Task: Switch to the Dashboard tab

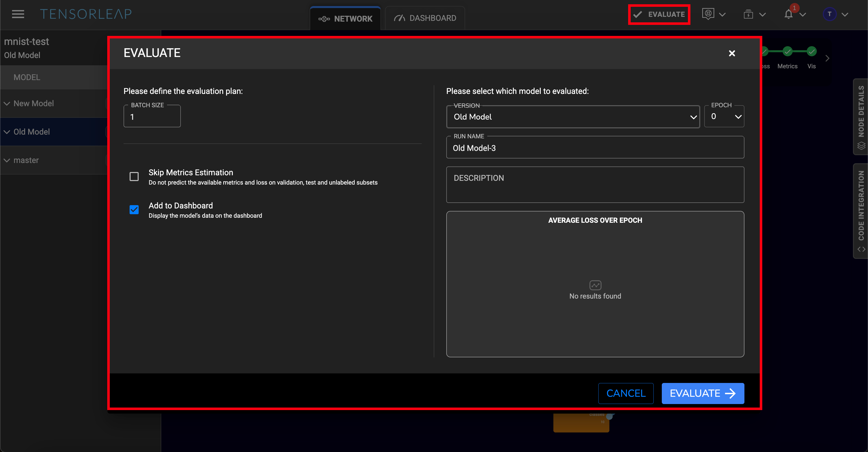Action: tap(425, 18)
